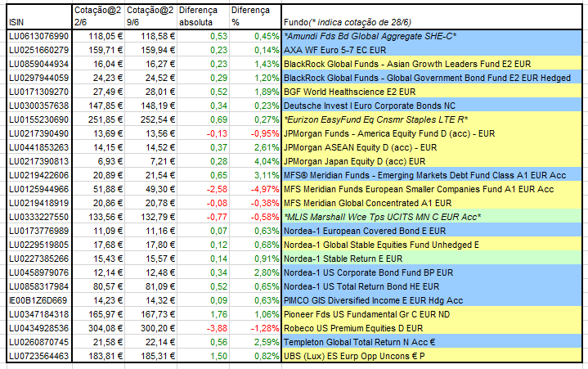
Task: Select the percentage cell 3,11%
Action: [255, 175]
